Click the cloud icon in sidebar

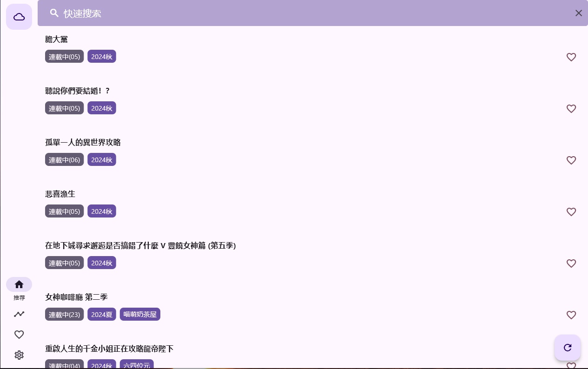[19, 17]
